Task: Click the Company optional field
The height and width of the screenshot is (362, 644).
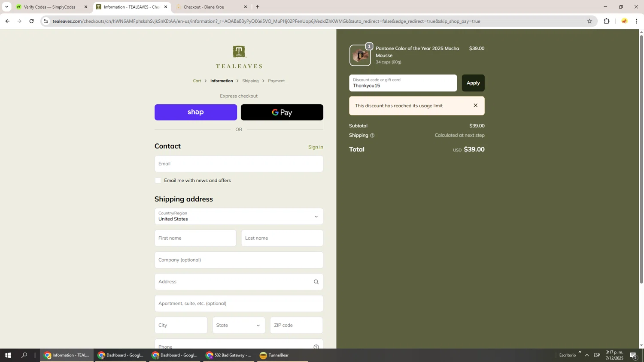Action: point(239,260)
